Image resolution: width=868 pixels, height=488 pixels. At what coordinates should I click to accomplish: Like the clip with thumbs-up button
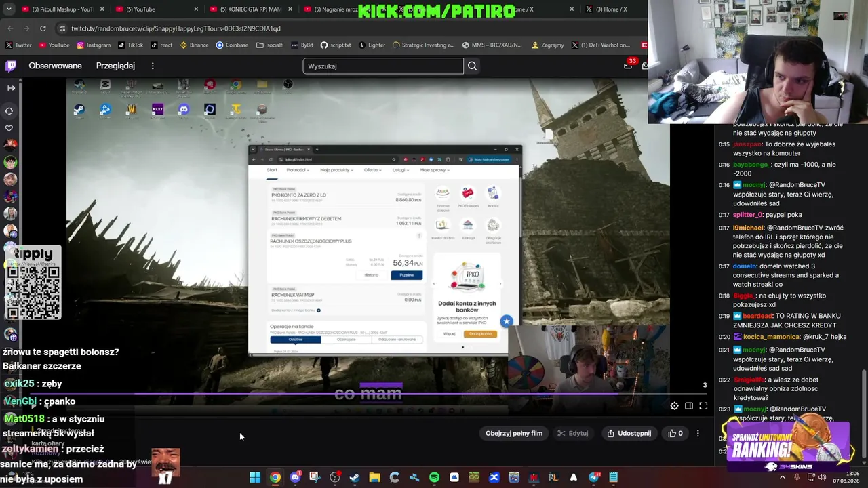pos(675,434)
